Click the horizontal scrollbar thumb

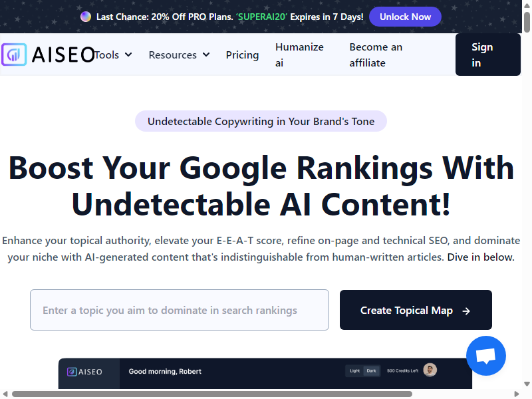pos(212,394)
